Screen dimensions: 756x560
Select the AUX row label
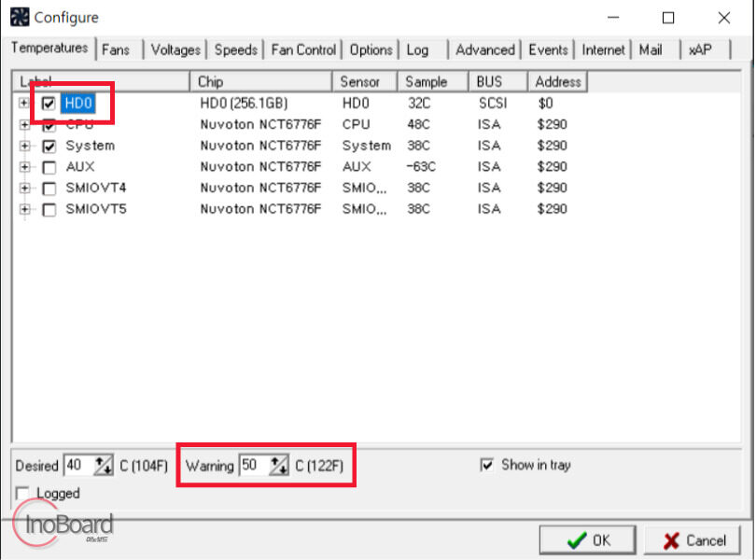80,167
